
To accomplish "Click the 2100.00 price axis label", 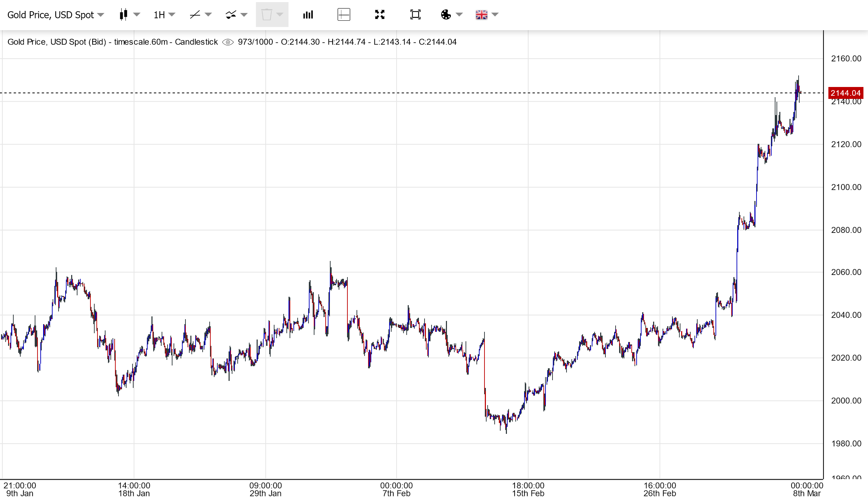I will click(846, 187).
